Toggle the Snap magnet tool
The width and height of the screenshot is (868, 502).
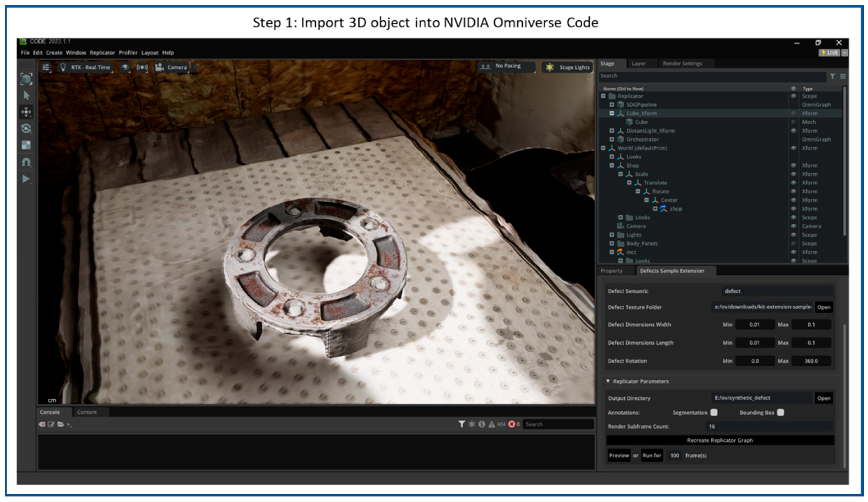(x=26, y=162)
